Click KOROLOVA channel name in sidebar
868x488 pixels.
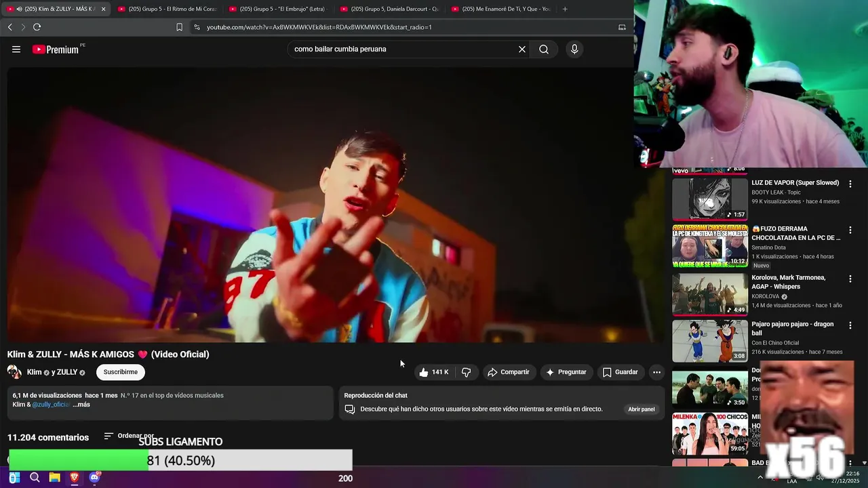766,296
